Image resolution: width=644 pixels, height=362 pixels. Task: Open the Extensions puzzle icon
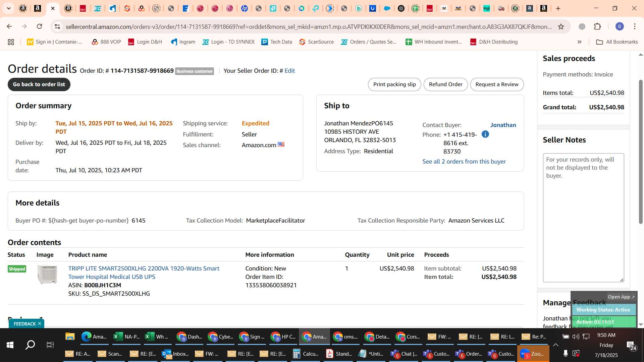pos(597,26)
